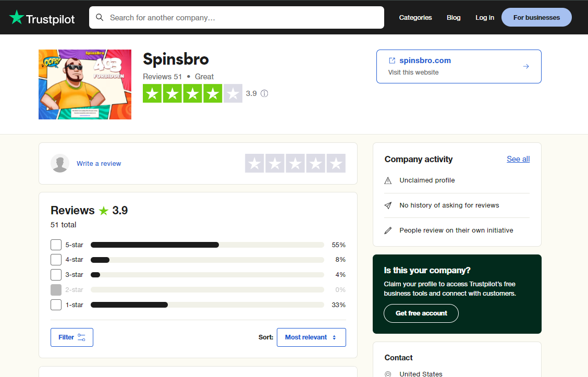The height and width of the screenshot is (377, 588).
Task: Open the Filter options panel
Action: point(71,337)
